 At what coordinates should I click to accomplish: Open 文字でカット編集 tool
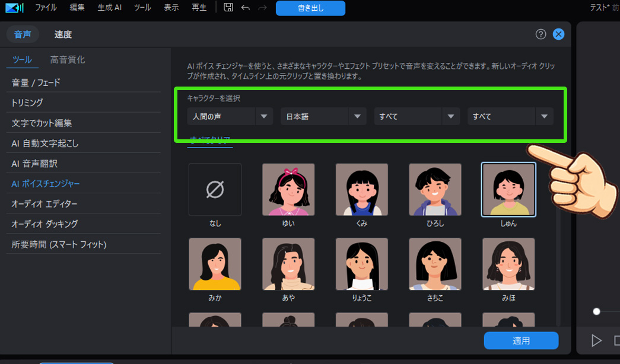84,123
